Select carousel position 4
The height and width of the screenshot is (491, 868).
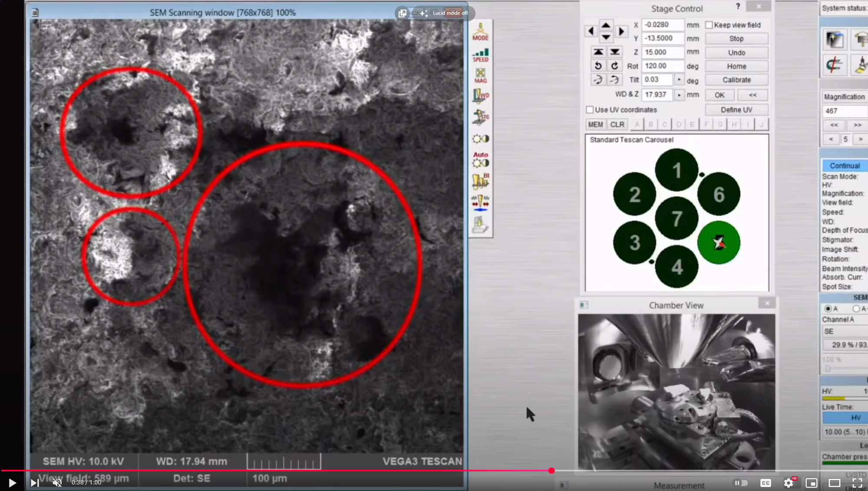(677, 267)
